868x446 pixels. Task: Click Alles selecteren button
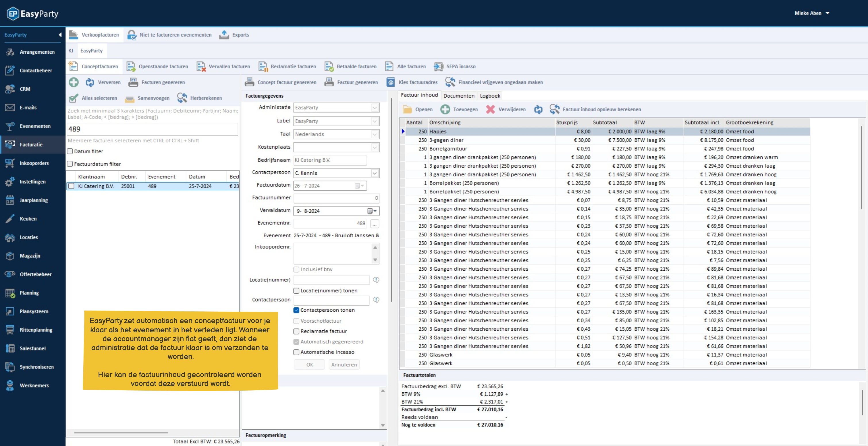(x=93, y=98)
